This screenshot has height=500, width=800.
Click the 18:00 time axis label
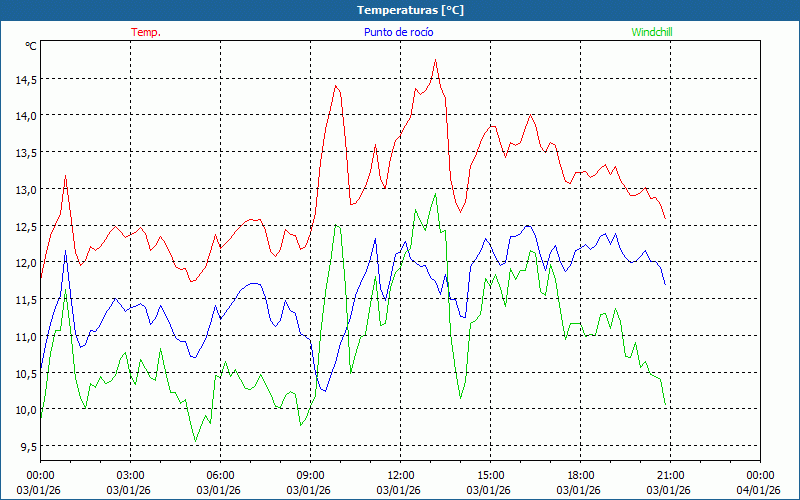click(580, 475)
